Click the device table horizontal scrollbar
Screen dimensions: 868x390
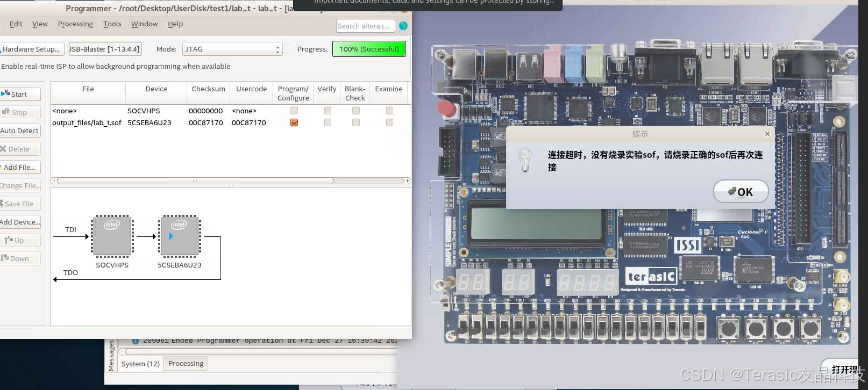tap(195, 180)
